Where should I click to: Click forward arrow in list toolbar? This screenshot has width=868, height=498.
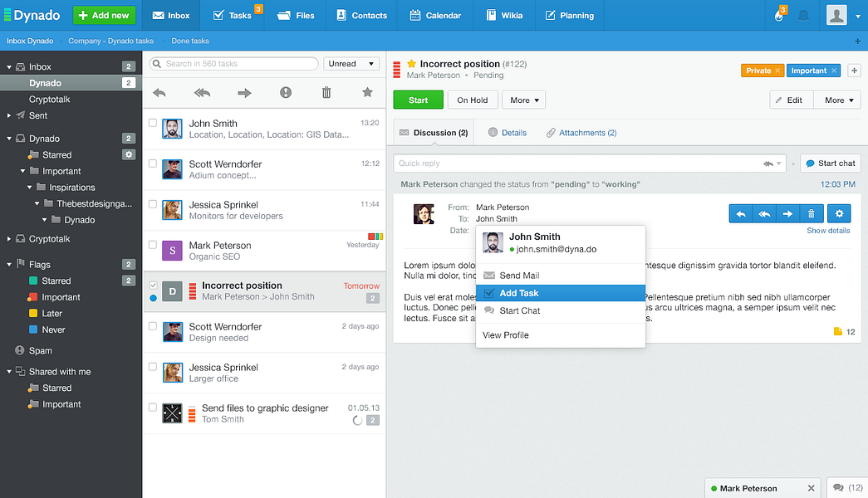click(x=244, y=93)
